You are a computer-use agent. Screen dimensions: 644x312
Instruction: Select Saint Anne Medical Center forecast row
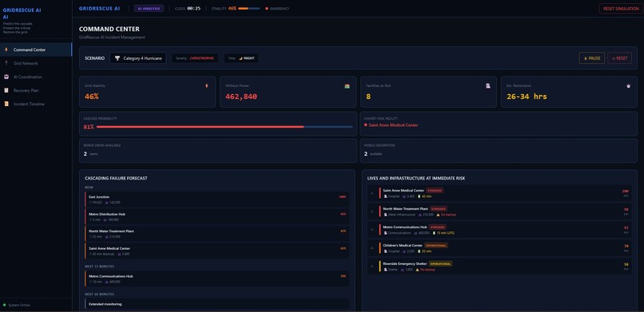point(217,251)
